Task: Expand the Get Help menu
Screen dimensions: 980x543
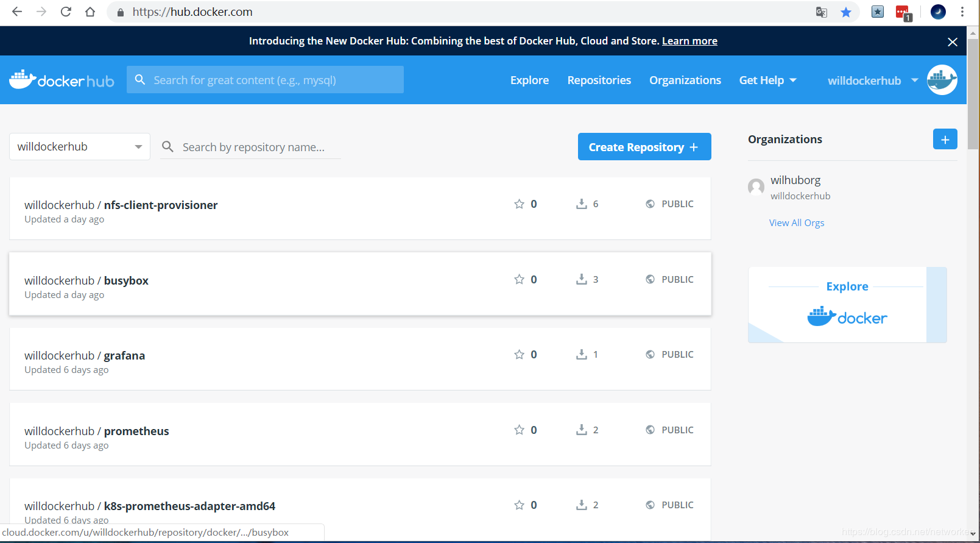Action: (767, 80)
